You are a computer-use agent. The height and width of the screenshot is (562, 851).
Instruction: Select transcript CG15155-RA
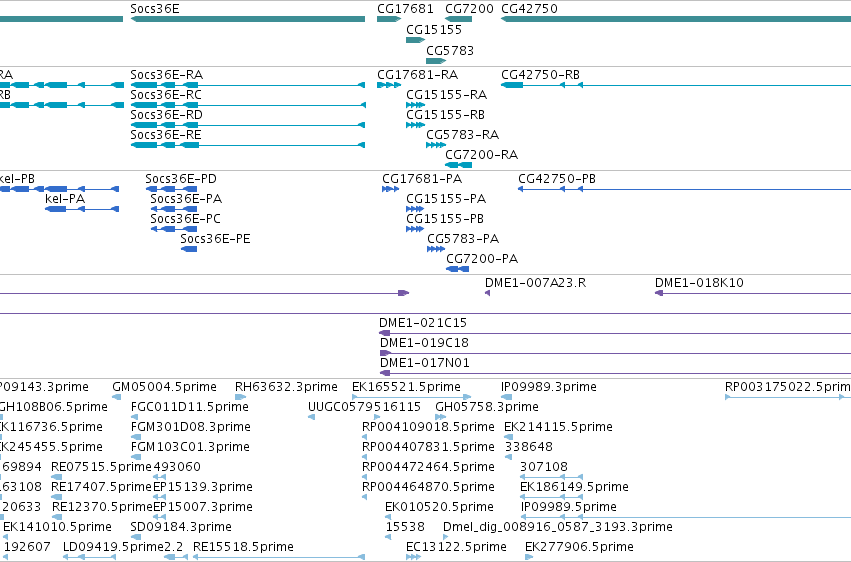click(447, 94)
